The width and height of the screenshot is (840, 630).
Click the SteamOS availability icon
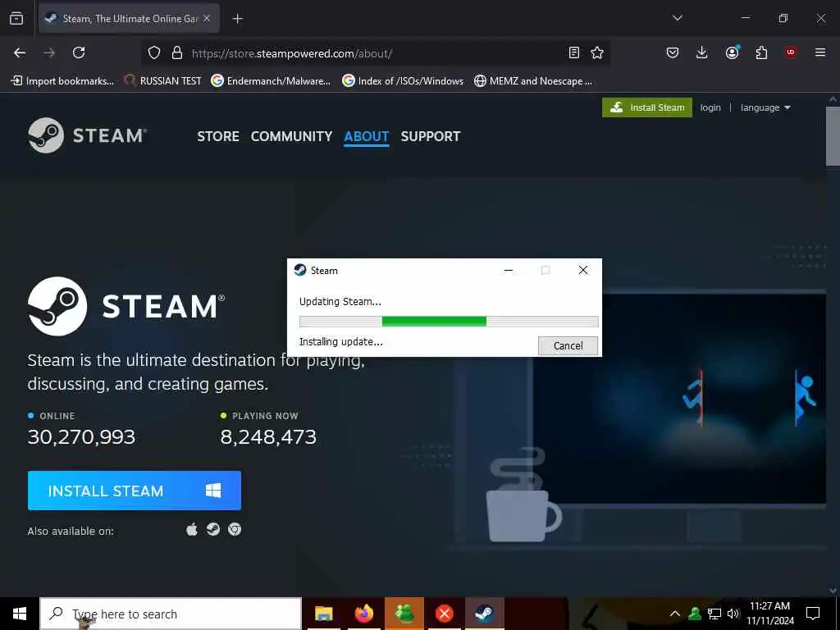(x=213, y=529)
